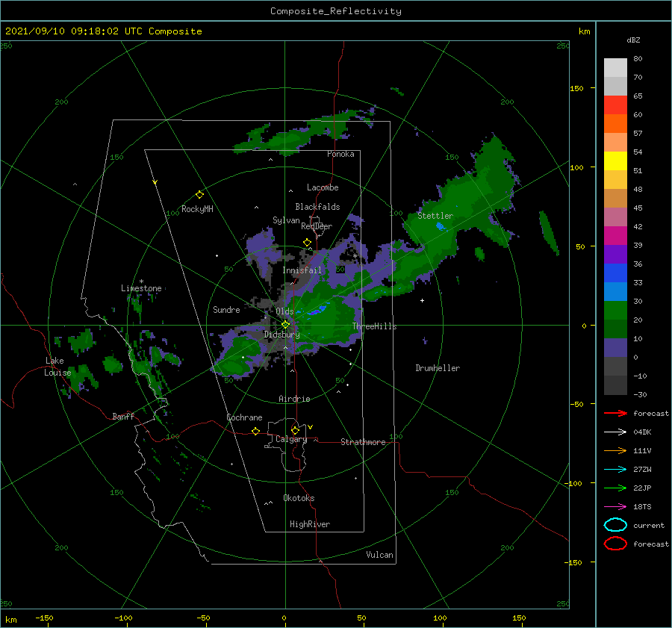The height and width of the screenshot is (628, 672).
Task: Click the Didsbury city label
Action: 281,335
